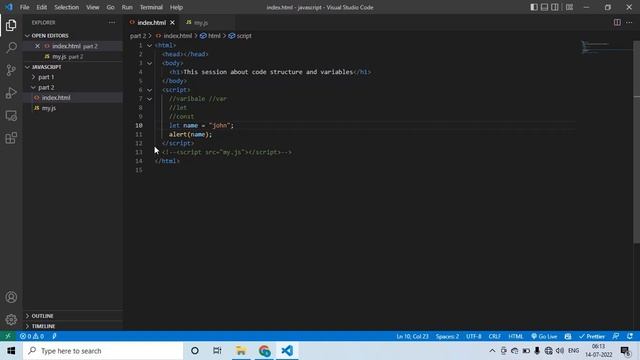Open the Edit menu

(x=42, y=7)
